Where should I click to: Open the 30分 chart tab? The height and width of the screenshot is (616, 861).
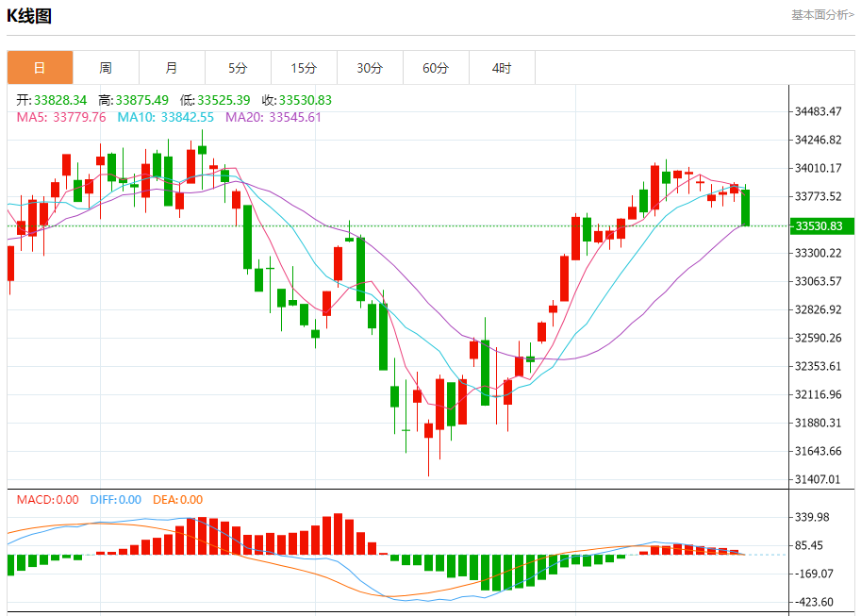click(370, 68)
